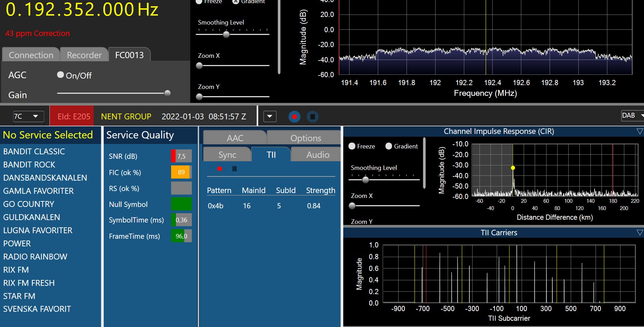Collapse the Channel Impulse Response panel triangle

tap(640, 131)
